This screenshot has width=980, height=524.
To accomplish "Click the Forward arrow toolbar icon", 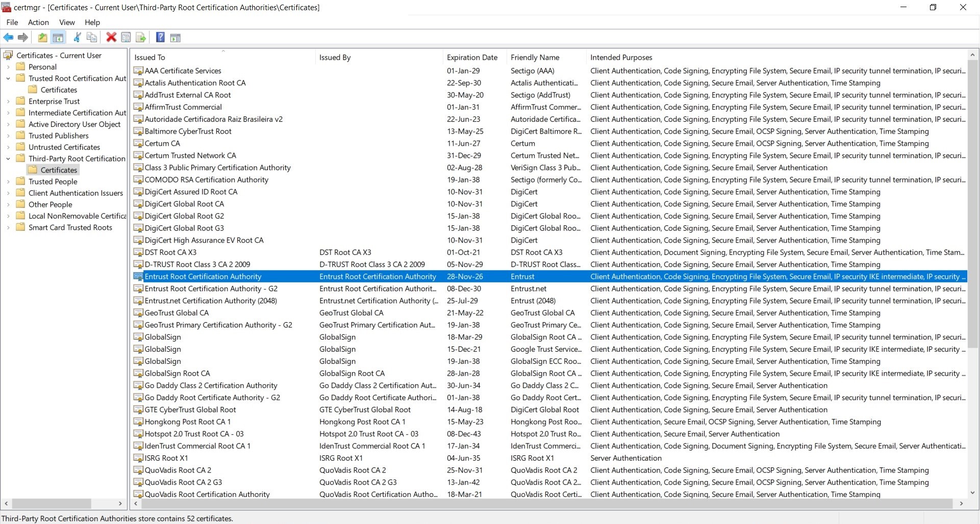I will coord(22,37).
